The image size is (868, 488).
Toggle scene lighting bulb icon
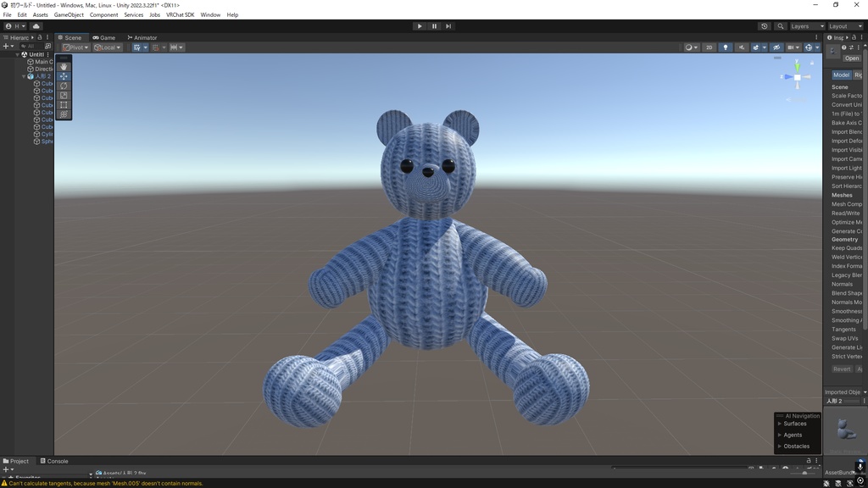pos(726,47)
